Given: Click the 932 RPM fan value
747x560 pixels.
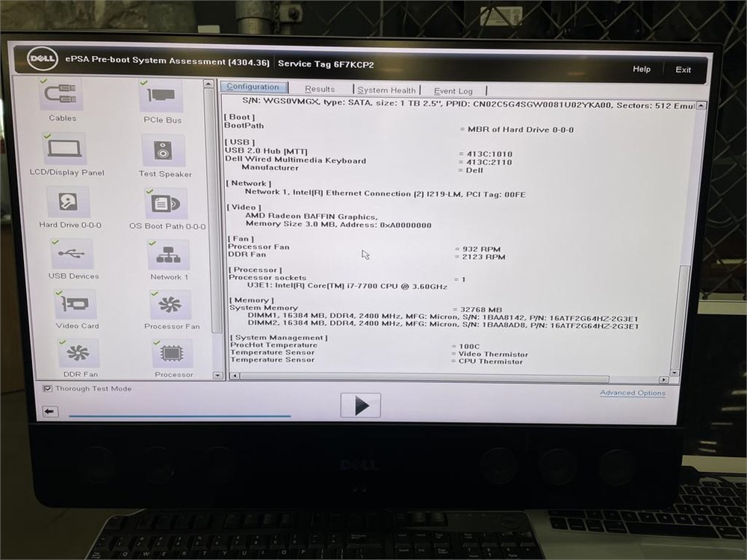Looking at the screenshot, I should (481, 249).
